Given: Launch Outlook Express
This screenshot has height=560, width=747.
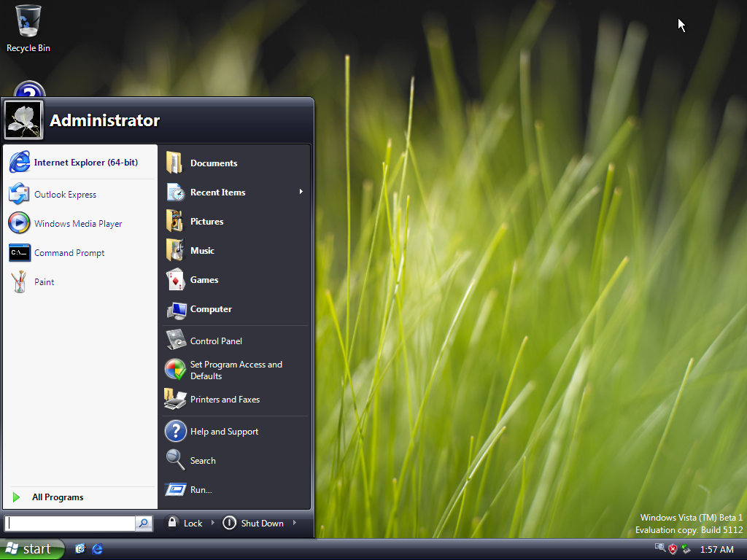Looking at the screenshot, I should 65,195.
